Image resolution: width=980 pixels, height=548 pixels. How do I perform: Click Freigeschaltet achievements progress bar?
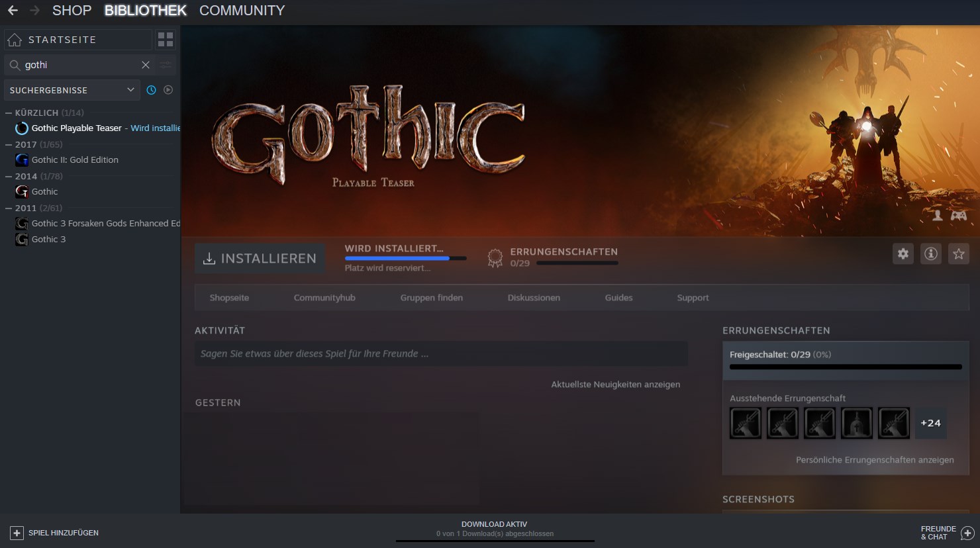(x=846, y=367)
